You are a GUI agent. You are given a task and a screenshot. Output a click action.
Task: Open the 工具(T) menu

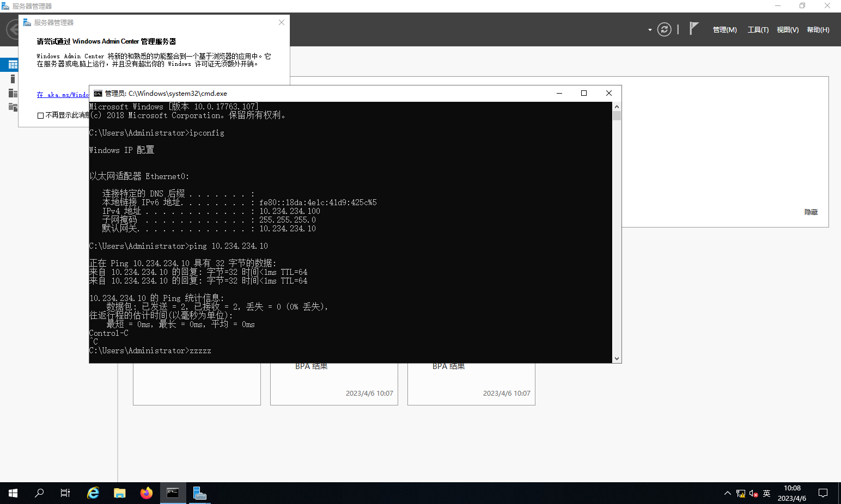(758, 30)
